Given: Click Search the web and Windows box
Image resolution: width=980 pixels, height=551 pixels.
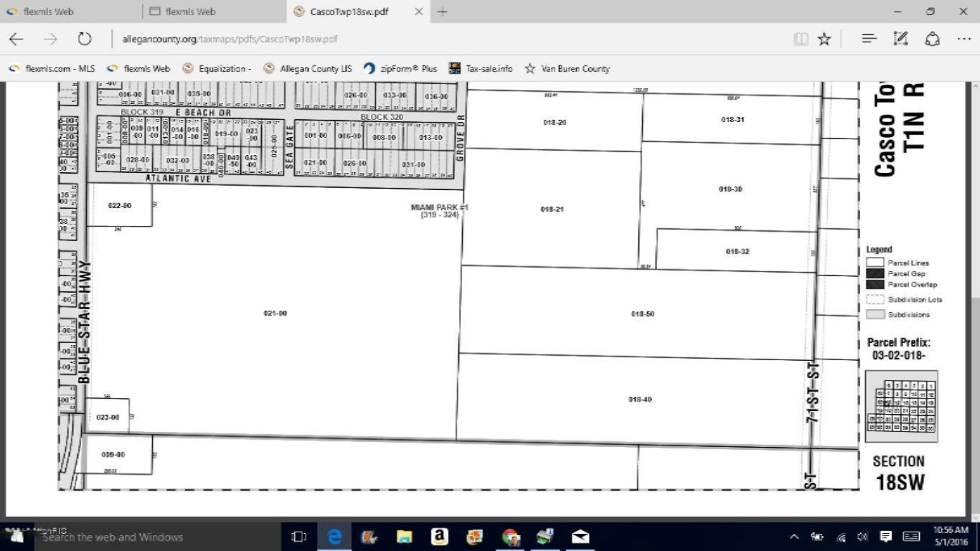Looking at the screenshot, I should pos(158,537).
